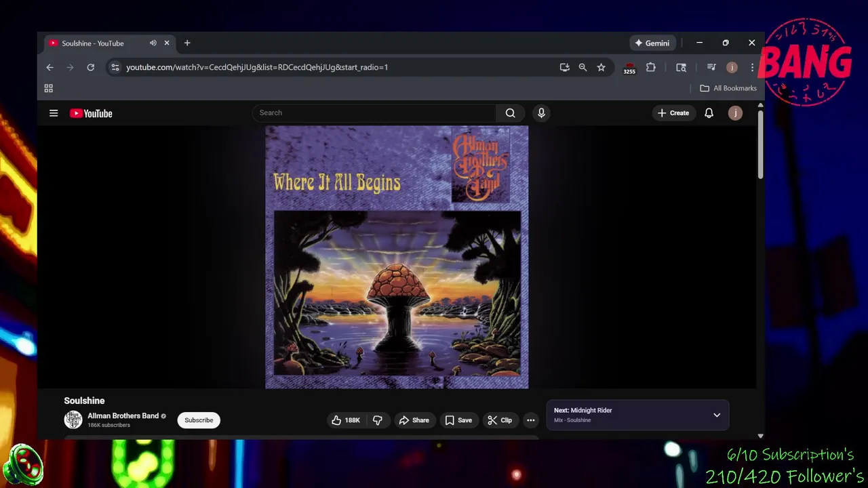Open a new tab with plus button
Viewport: 868px width, 488px height.
187,43
